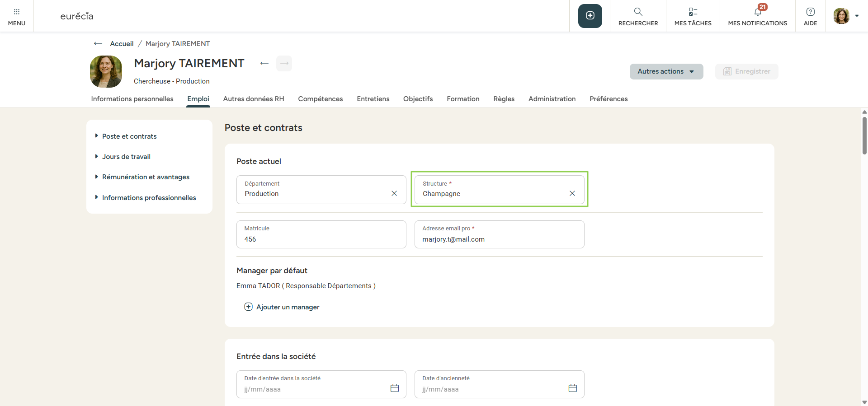The width and height of the screenshot is (868, 406).
Task: Open the user profile avatar menu
Action: [845, 16]
